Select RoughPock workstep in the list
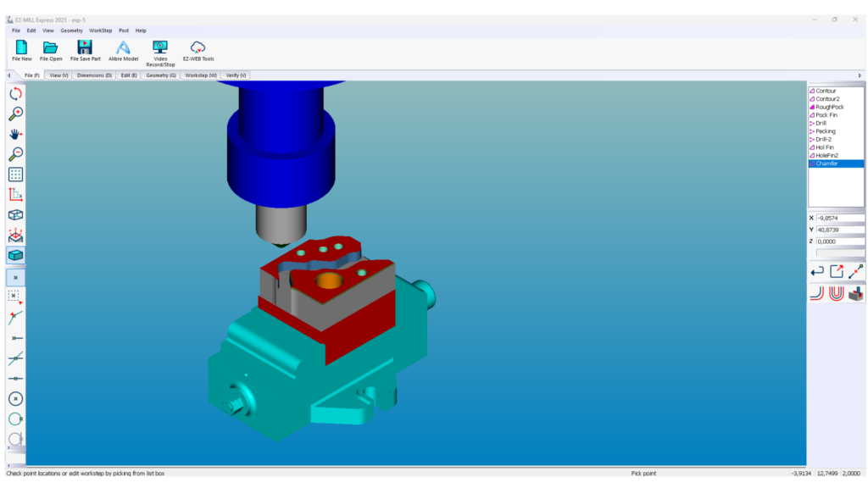 [829, 107]
